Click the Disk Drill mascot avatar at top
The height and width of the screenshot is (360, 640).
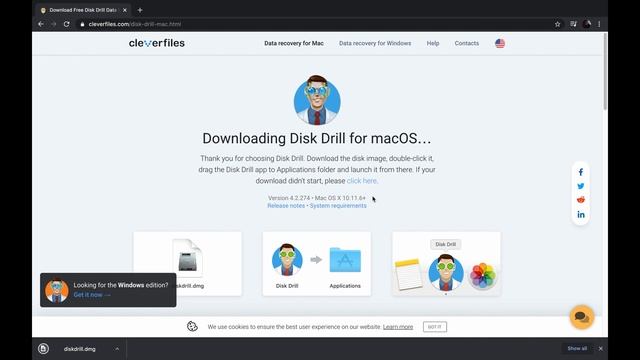point(317,100)
